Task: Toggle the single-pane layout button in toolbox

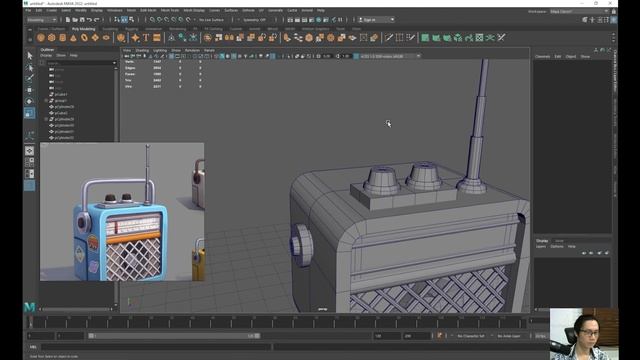Action: pyautogui.click(x=29, y=151)
